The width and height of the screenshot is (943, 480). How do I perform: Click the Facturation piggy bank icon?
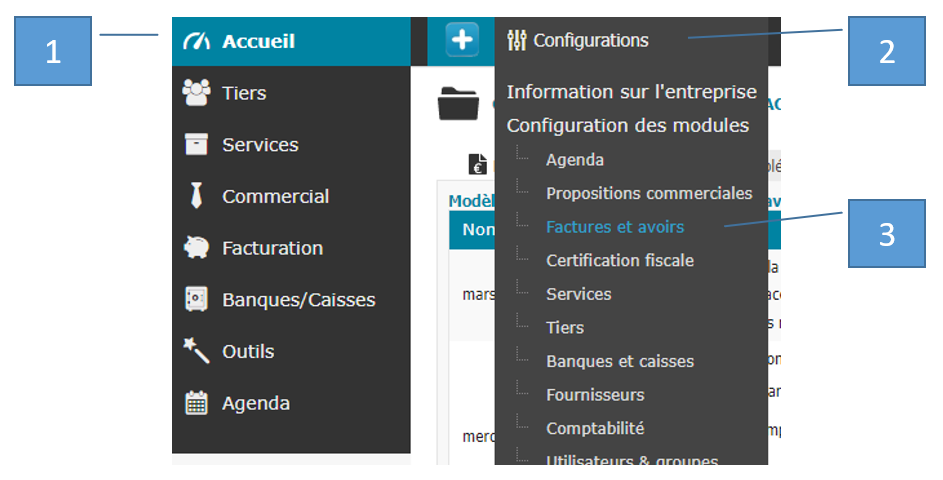196,247
